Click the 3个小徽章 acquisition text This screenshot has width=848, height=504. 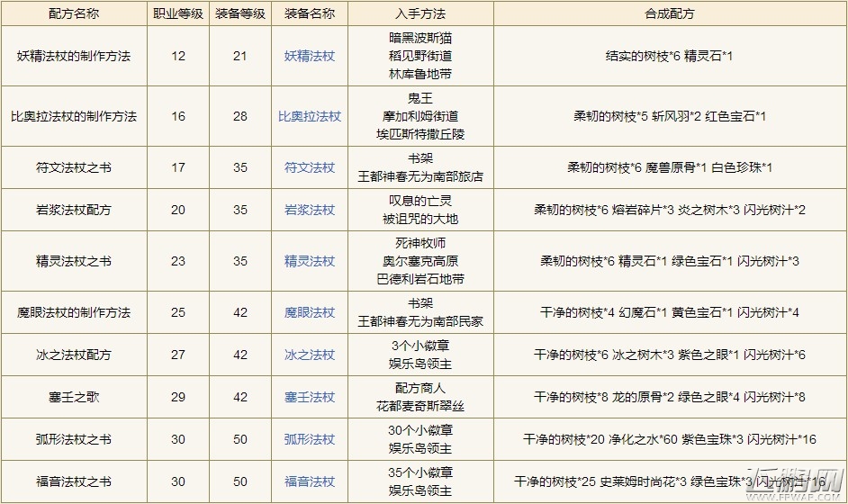tap(420, 346)
